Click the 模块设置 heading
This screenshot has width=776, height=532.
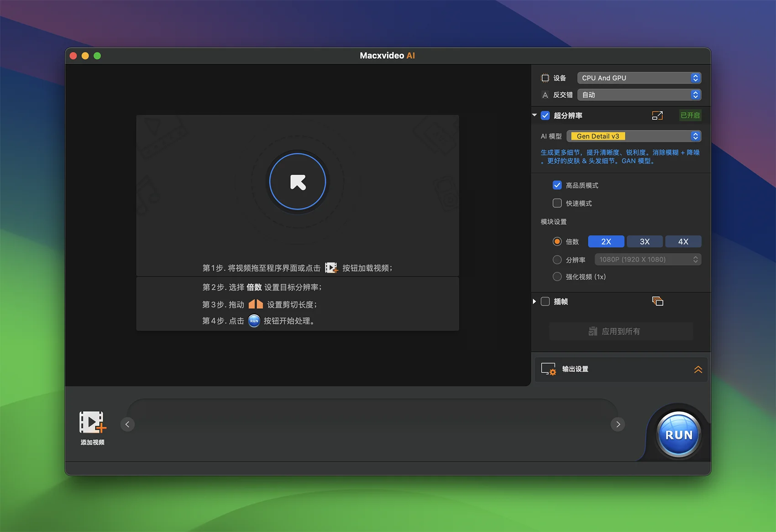point(554,222)
